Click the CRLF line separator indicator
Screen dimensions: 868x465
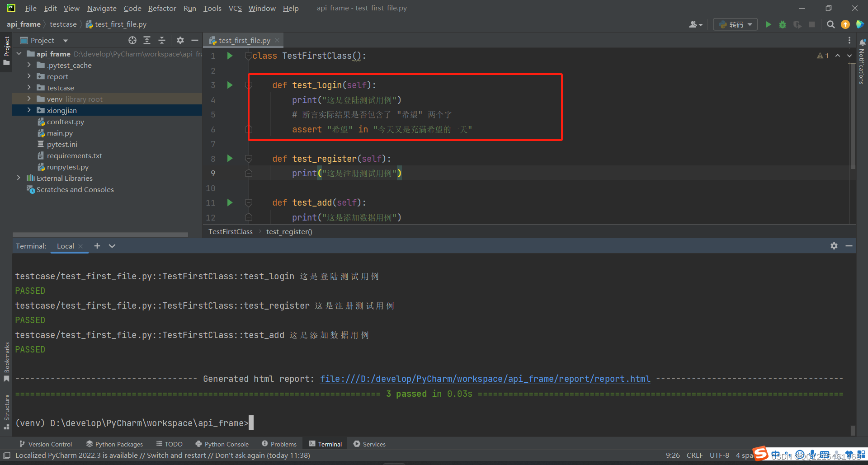click(x=694, y=456)
